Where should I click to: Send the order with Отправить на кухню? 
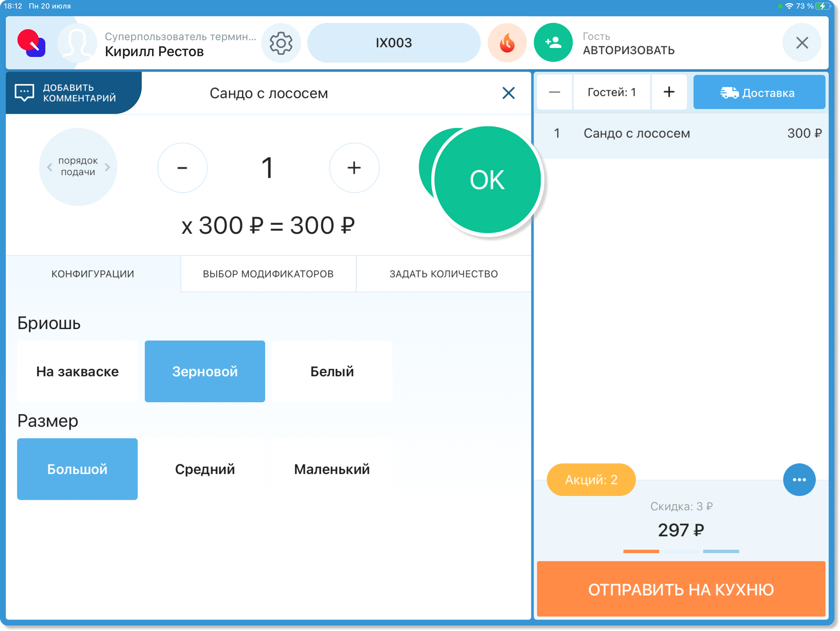(681, 589)
